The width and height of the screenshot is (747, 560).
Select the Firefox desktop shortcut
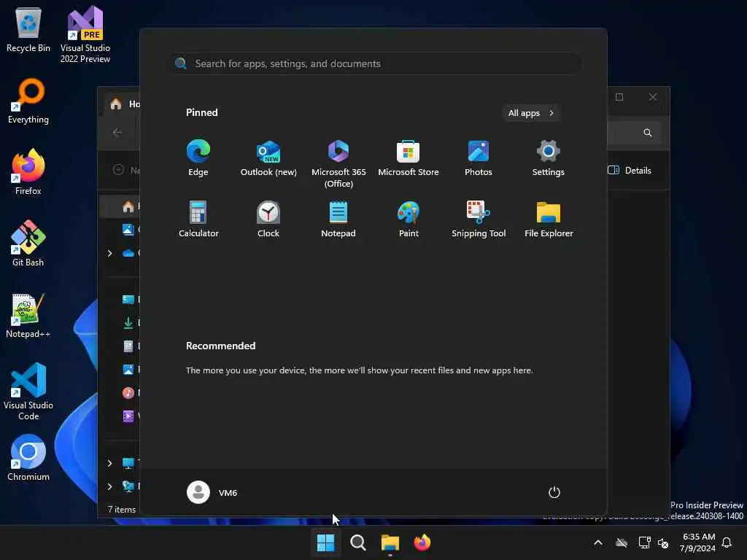pos(28,172)
